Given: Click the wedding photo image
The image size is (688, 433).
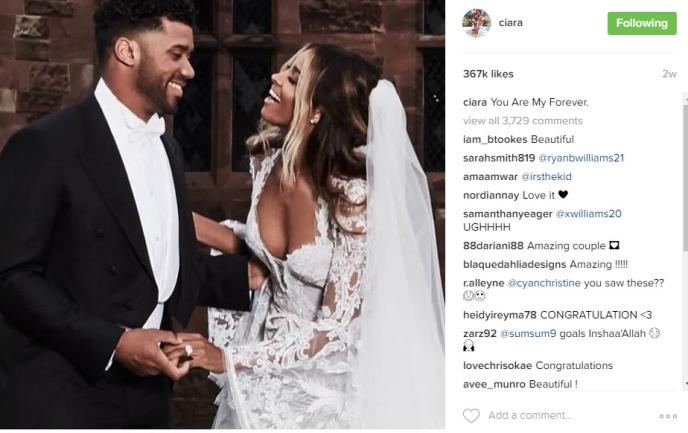Looking at the screenshot, I should pyautogui.click(x=222, y=214).
